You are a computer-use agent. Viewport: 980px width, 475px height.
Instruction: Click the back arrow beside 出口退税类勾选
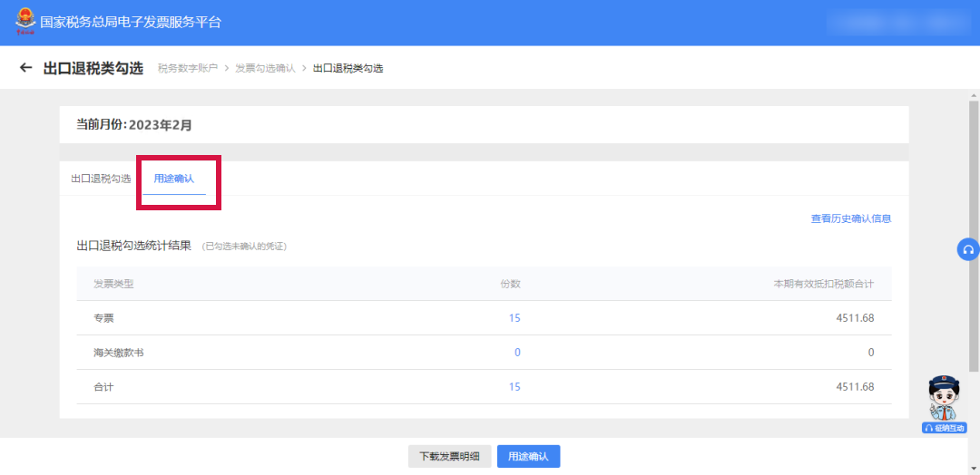click(25, 67)
